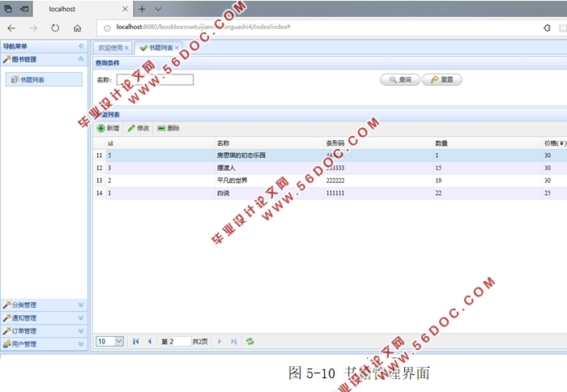Click the 查询 search button
The height and width of the screenshot is (392, 567).
400,79
